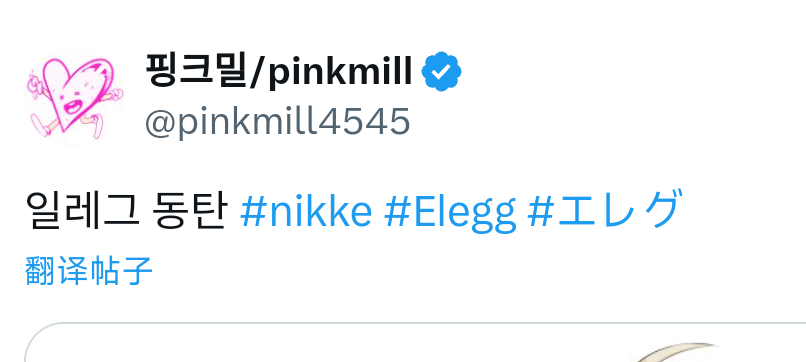Click the empty area of the media card
The height and width of the screenshot is (362, 806).
(329, 347)
